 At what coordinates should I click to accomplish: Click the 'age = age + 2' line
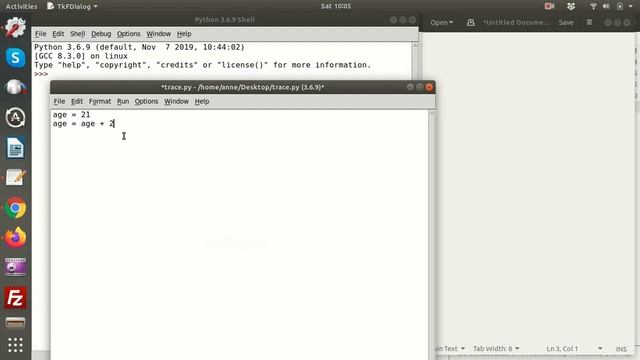tap(83, 124)
